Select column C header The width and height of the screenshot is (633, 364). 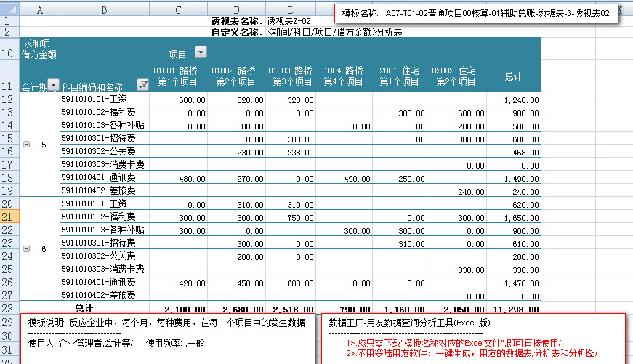pyautogui.click(x=178, y=9)
